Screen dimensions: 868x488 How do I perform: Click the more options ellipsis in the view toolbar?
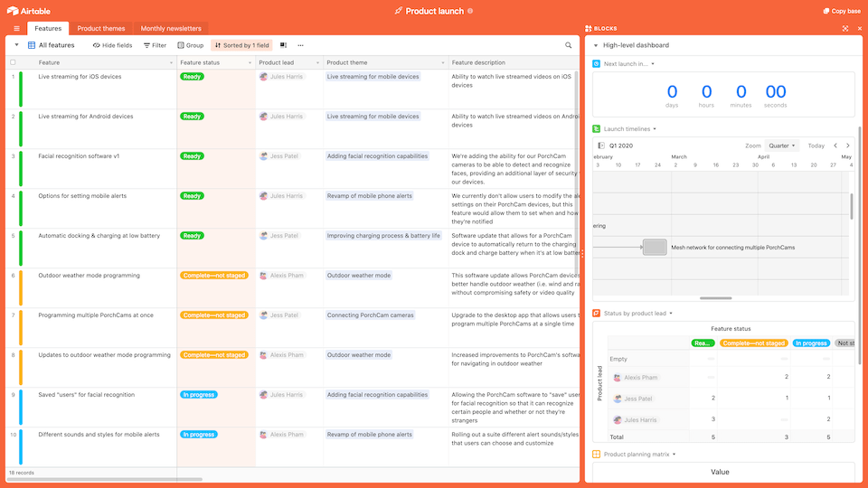click(x=301, y=45)
